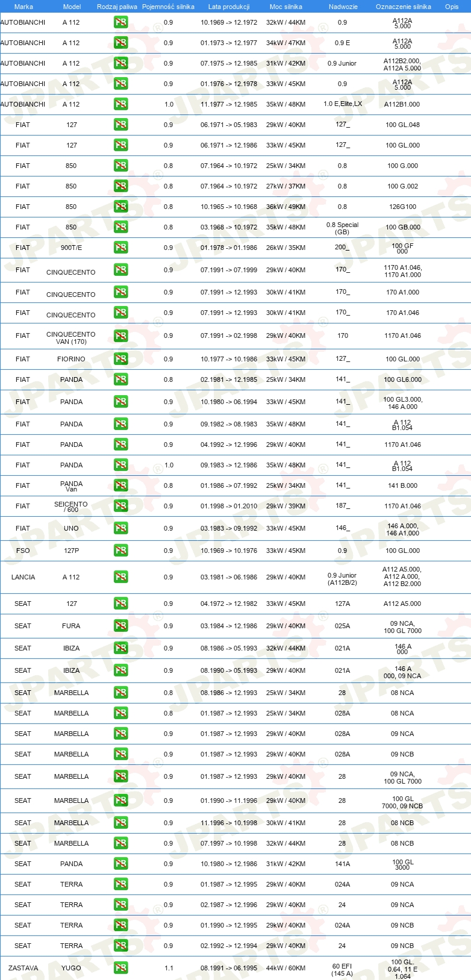The image size is (471, 980).
Task: Select the SEICENTO / 600 model cell
Action: click(x=71, y=507)
